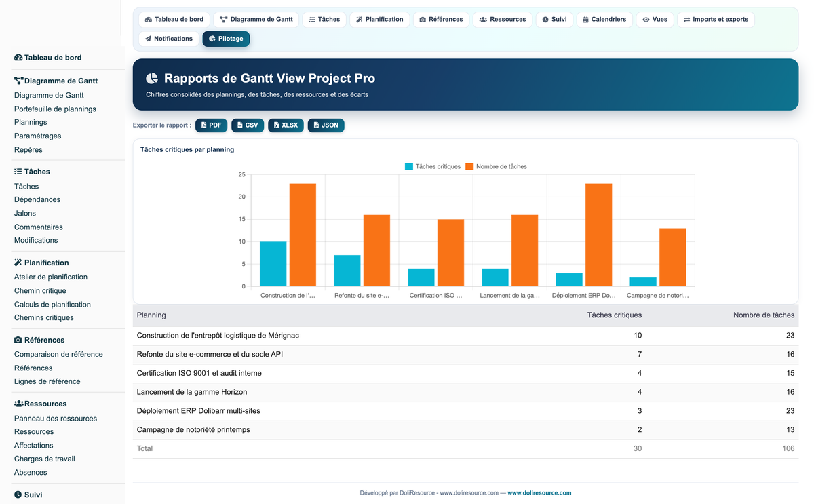Open Diagramme de Gantt sidebar sub-link
This screenshot has width=814, height=504.
tap(49, 96)
